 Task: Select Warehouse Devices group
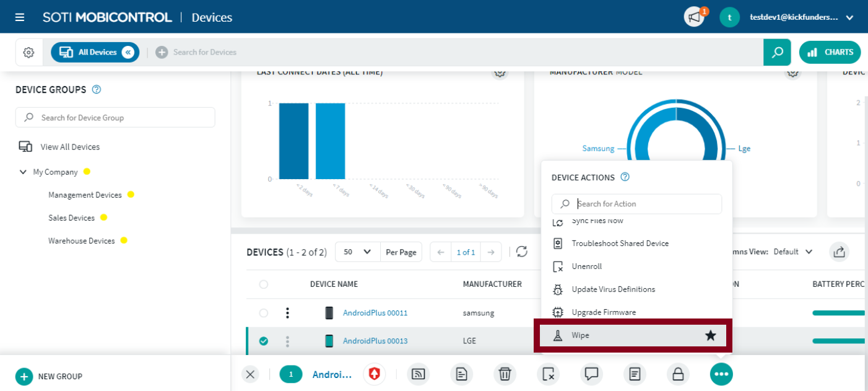(x=82, y=241)
